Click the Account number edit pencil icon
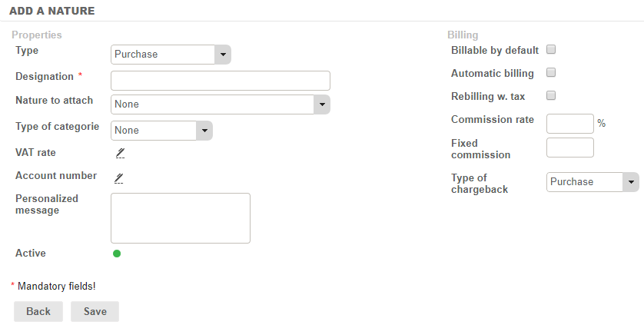 pos(120,178)
